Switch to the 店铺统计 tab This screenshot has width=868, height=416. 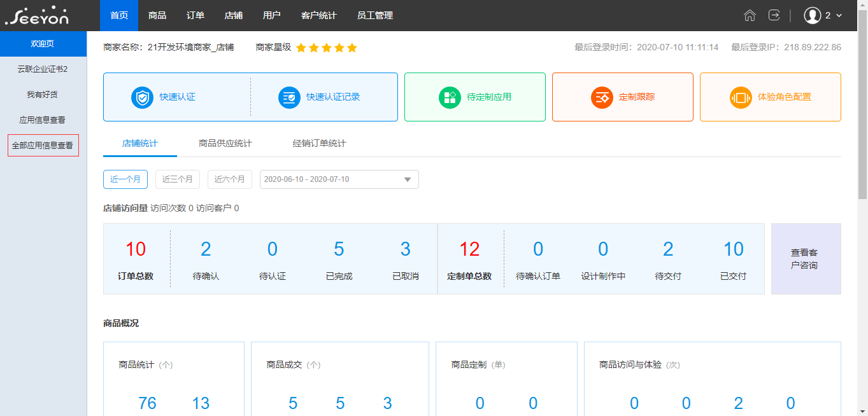pos(140,144)
